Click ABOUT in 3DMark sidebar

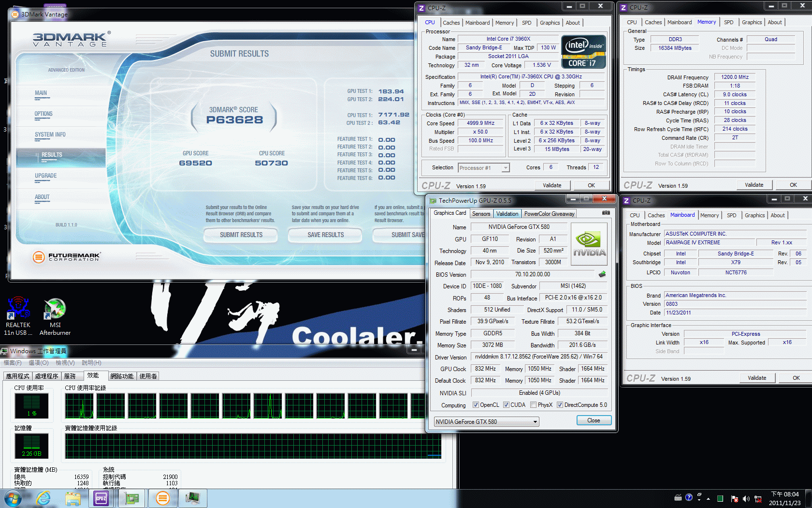point(42,197)
